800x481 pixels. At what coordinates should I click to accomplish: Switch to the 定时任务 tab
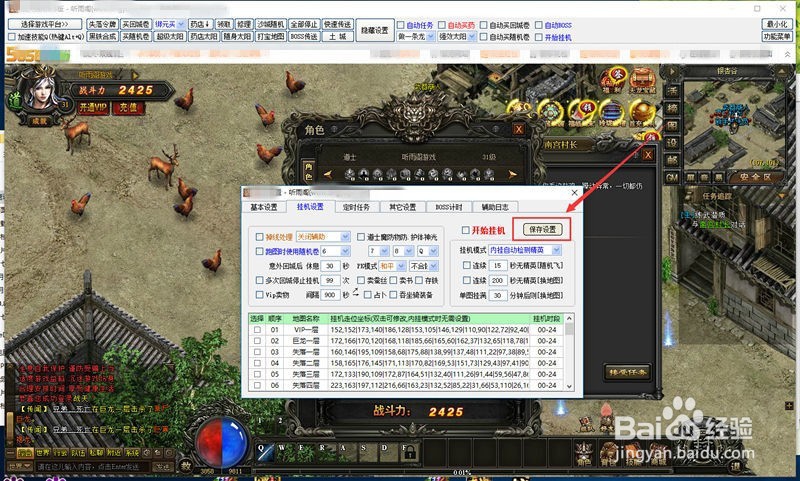[356, 207]
